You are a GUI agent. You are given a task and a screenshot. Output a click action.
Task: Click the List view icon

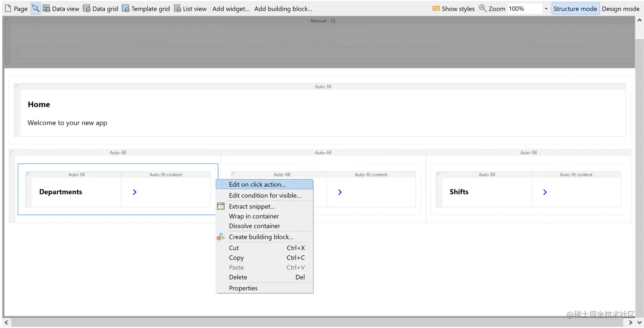[x=177, y=9]
